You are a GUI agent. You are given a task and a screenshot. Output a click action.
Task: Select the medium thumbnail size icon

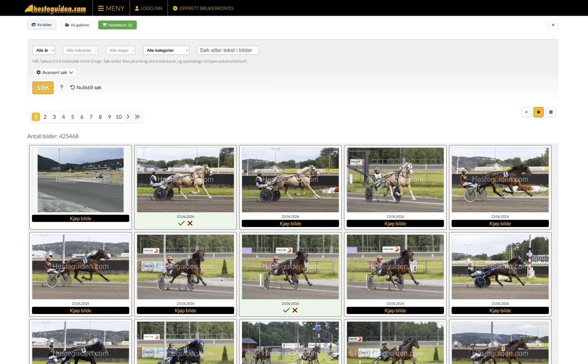click(538, 112)
